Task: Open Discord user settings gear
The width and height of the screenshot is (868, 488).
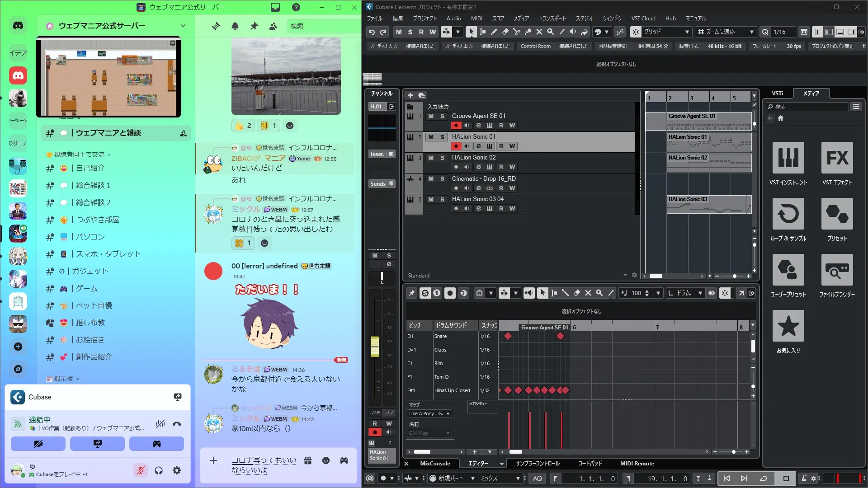Action: coord(177,470)
